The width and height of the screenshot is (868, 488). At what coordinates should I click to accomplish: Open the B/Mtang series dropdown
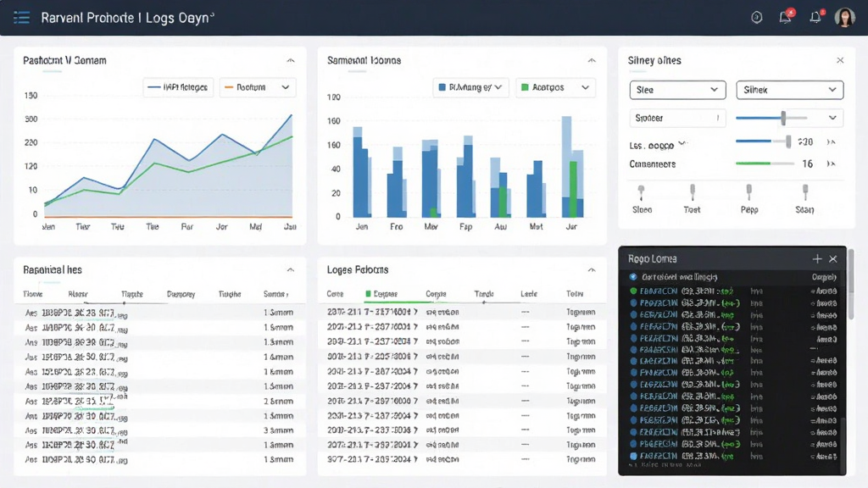point(470,87)
